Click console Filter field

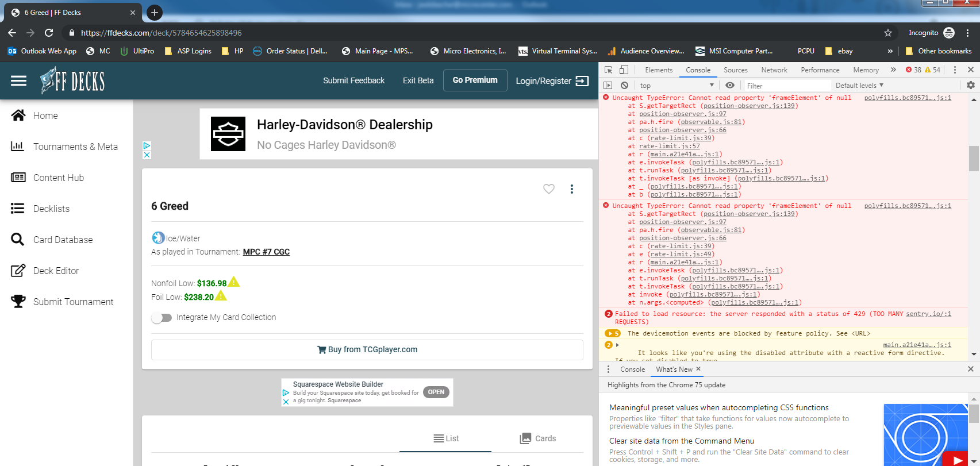click(x=786, y=86)
